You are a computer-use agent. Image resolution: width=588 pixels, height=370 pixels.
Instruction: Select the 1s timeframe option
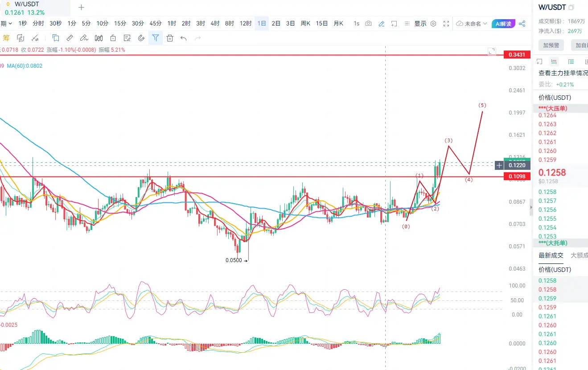click(x=356, y=24)
